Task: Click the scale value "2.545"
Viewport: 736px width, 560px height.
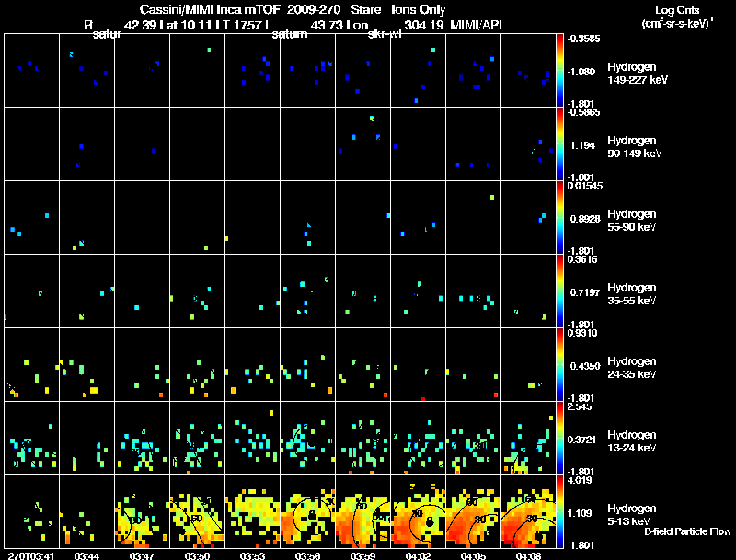Action: (580, 406)
